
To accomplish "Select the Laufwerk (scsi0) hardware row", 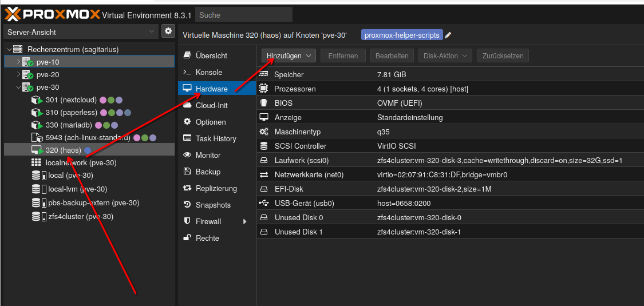I will (x=450, y=160).
